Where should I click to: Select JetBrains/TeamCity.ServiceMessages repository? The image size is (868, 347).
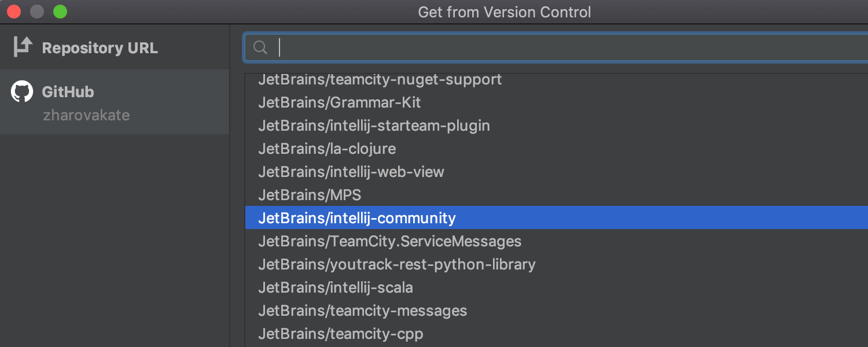click(x=389, y=241)
